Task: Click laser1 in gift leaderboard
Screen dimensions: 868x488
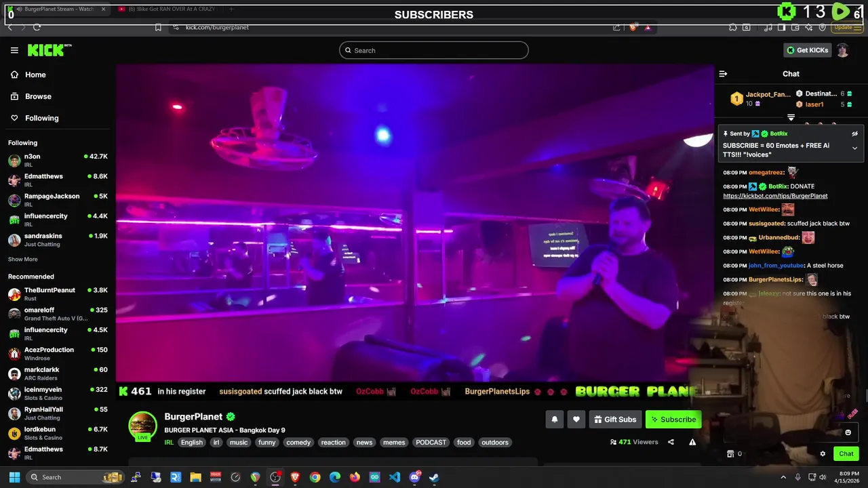Action: tap(814, 104)
